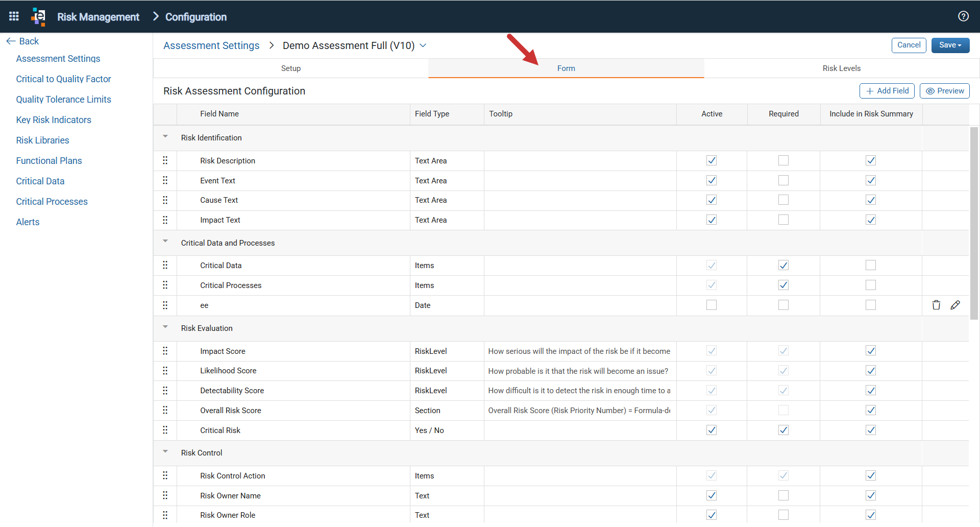Open Critical Data in sidebar

[40, 181]
